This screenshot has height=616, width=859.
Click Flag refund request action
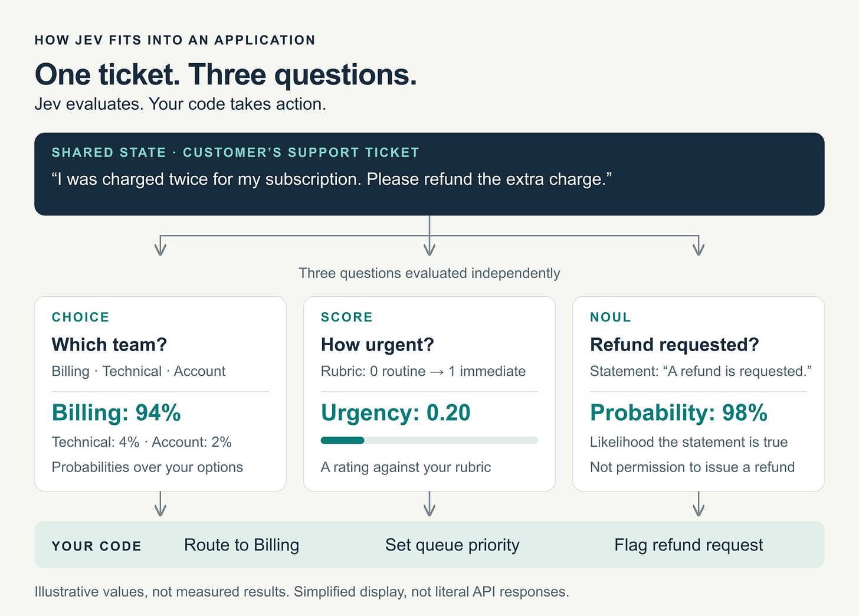[x=688, y=545]
